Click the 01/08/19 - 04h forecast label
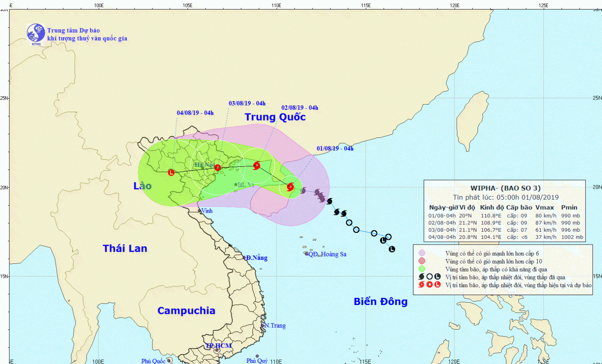Screen dimensions: 602x364 335,149
